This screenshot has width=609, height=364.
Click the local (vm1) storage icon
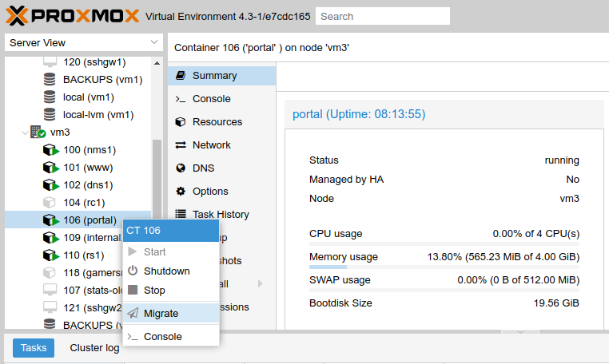(x=50, y=97)
